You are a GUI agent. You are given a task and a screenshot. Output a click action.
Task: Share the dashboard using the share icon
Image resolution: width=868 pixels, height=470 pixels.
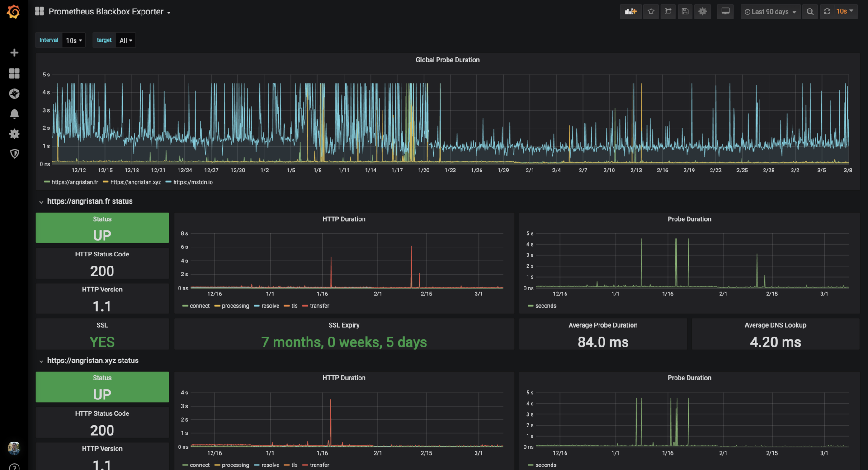click(x=668, y=11)
